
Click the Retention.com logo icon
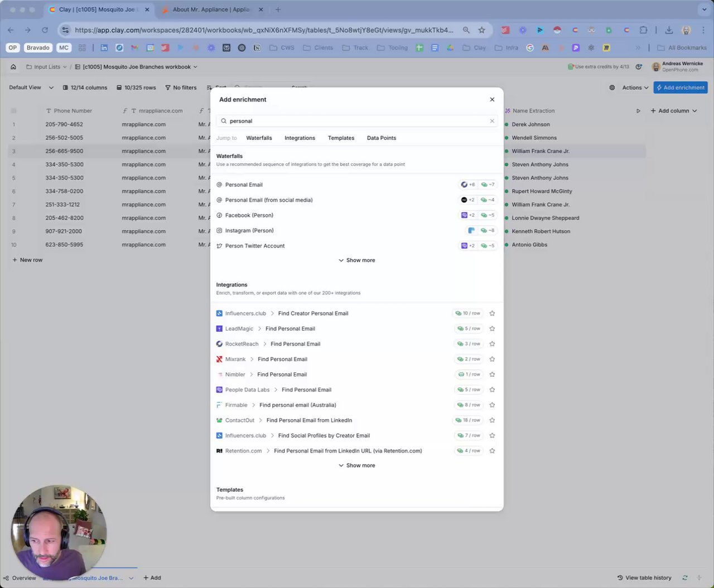pos(219,451)
